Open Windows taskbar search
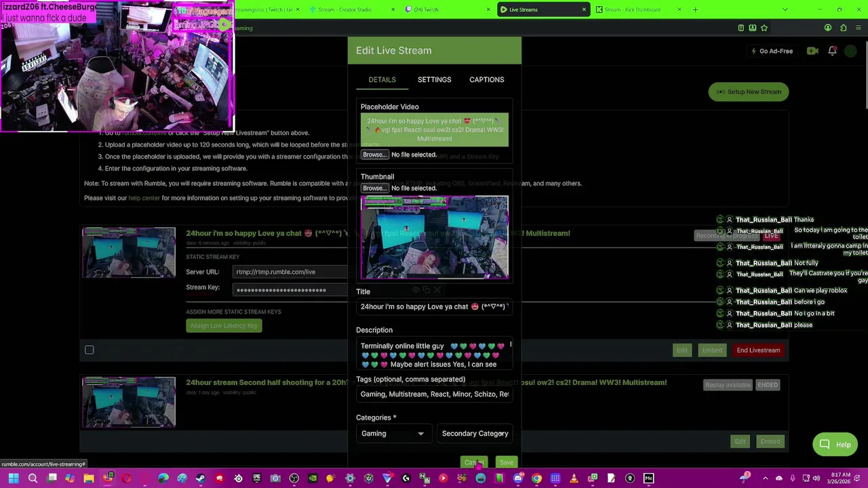 click(33, 479)
